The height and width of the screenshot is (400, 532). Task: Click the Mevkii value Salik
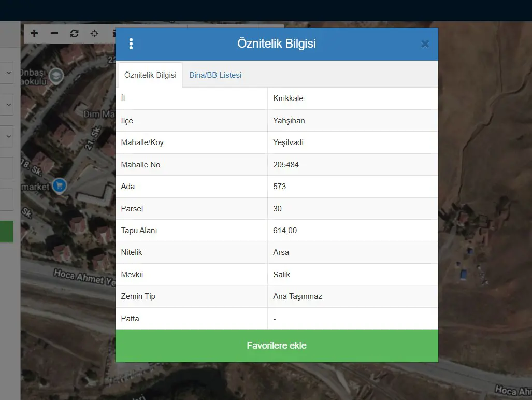tap(282, 275)
